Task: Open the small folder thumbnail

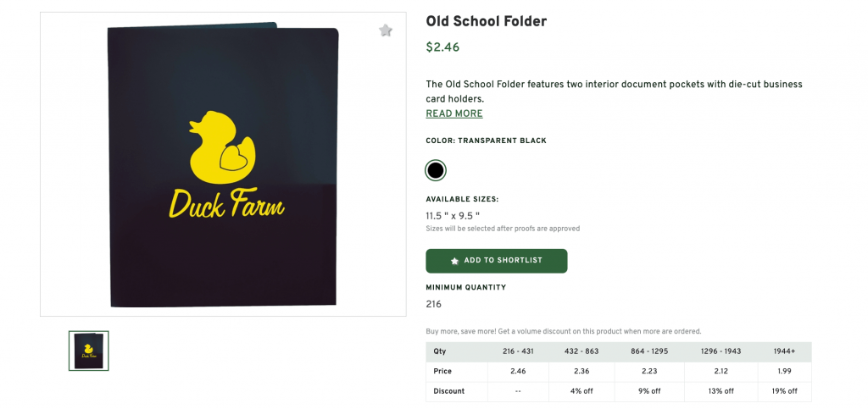Action: pos(88,351)
